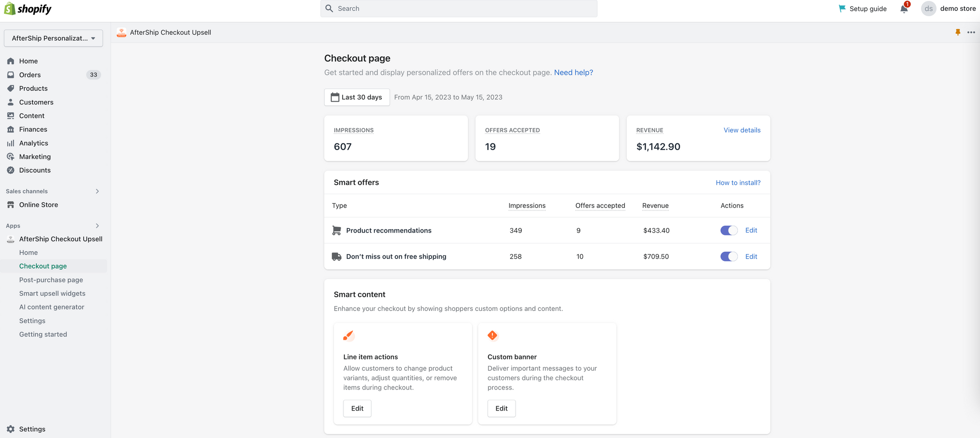Click the Setup guide flag icon
The height and width of the screenshot is (438, 980).
point(842,9)
